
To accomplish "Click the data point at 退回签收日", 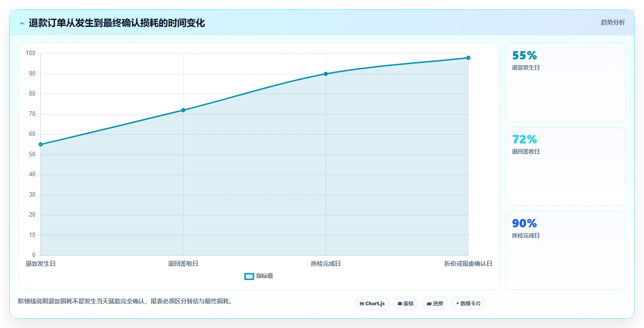I will point(183,110).
